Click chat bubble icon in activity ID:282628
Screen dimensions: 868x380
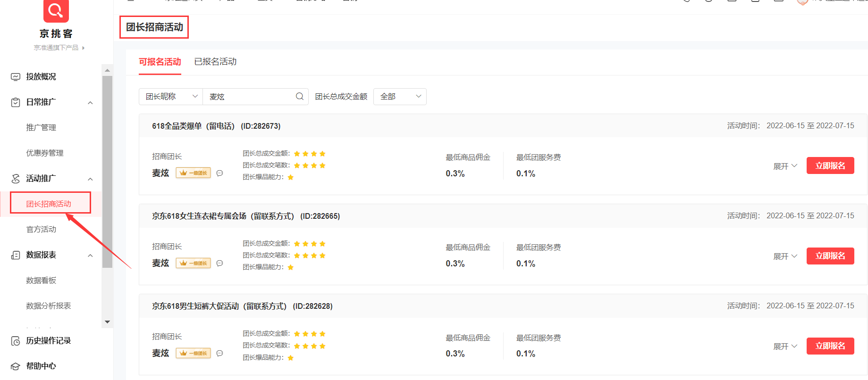[x=219, y=353]
